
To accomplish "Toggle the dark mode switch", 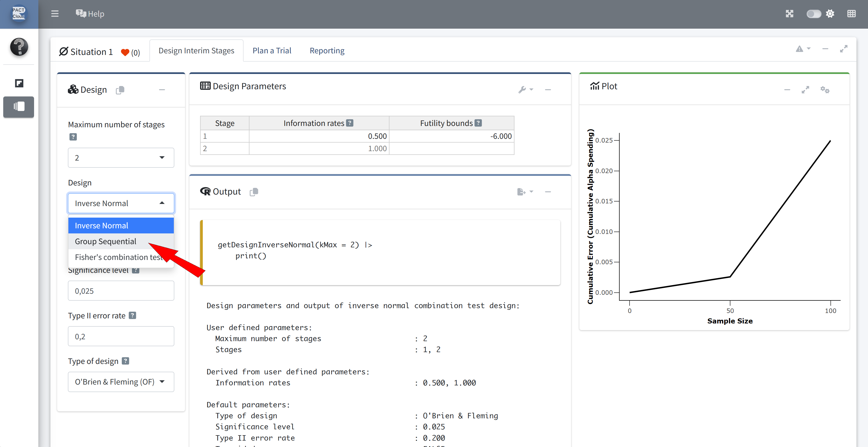I will pos(813,14).
